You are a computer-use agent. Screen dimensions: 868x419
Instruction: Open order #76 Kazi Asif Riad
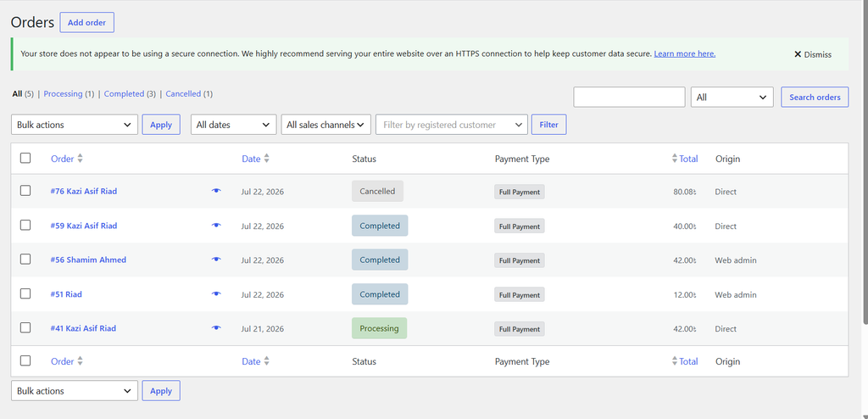(84, 191)
